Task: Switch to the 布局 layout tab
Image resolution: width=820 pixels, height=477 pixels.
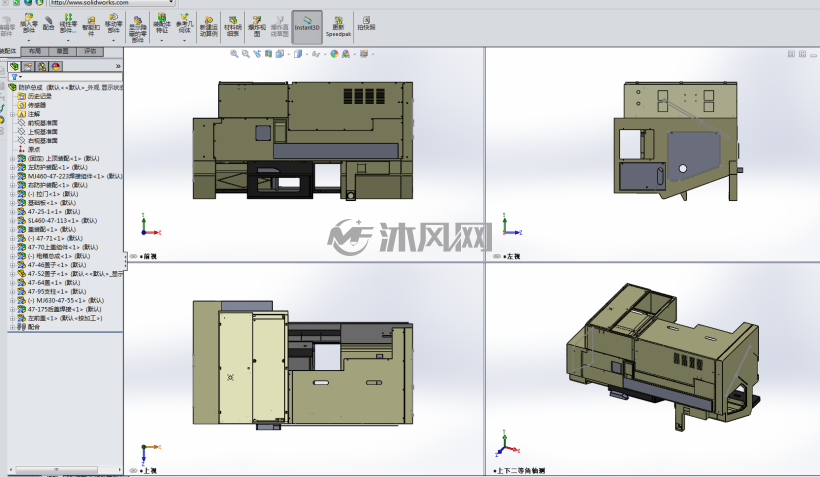Action: [35, 51]
